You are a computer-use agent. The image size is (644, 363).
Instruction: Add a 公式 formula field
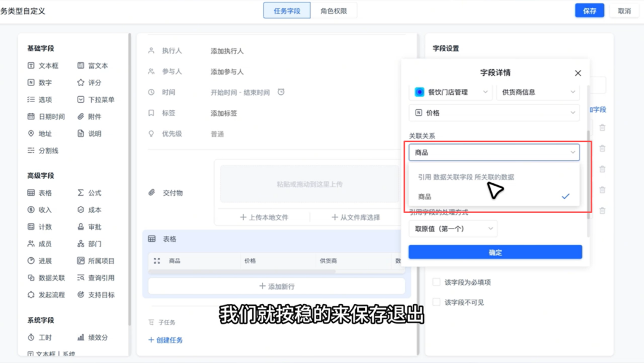click(89, 193)
